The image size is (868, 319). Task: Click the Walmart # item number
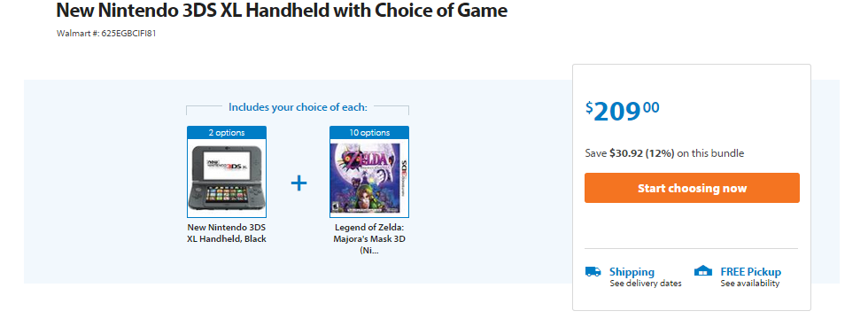pos(106,33)
